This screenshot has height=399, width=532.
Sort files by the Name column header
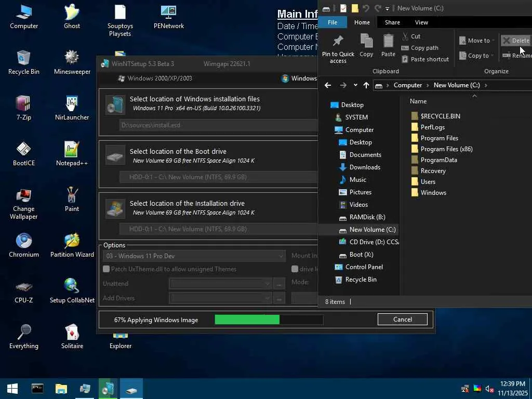pos(418,101)
